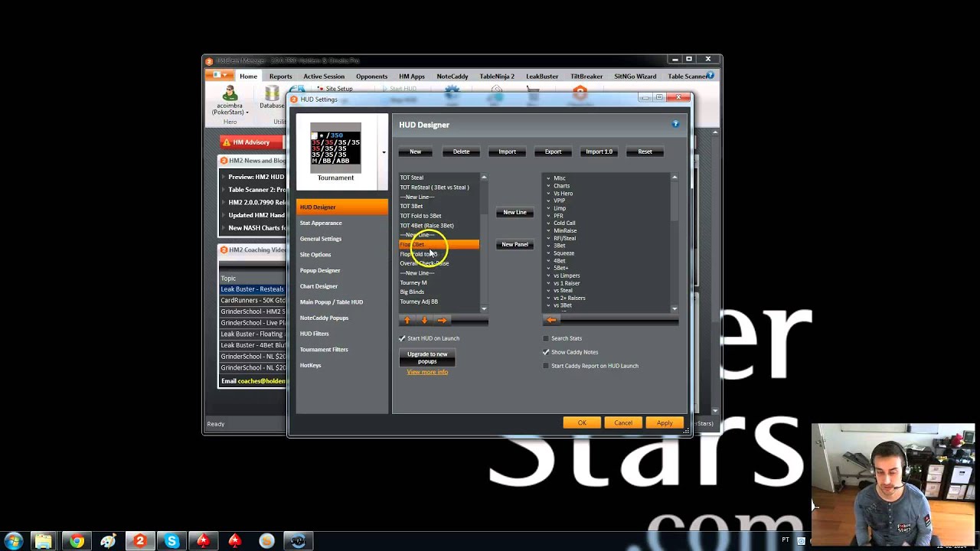This screenshot has height=551, width=980.
Task: Click the New Panel button
Action: click(514, 244)
